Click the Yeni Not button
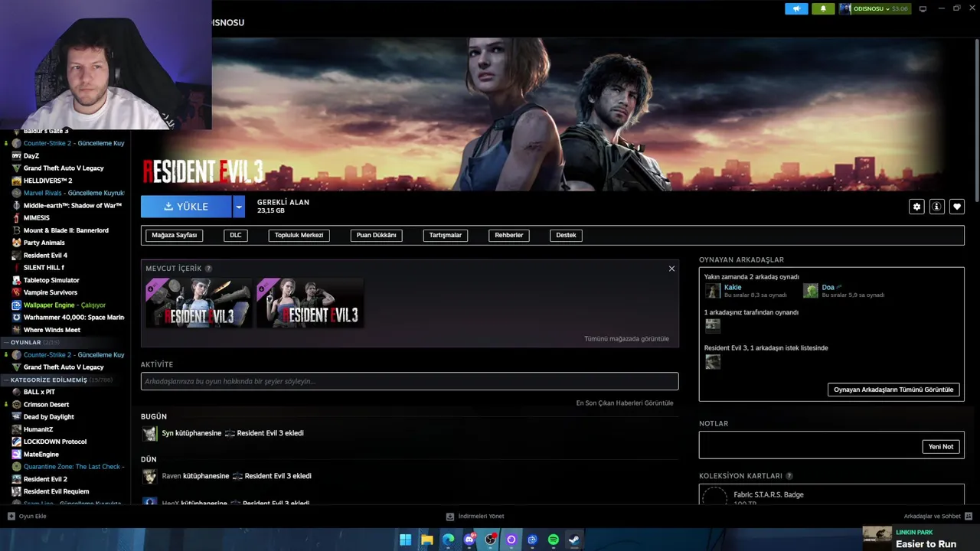 (941, 446)
